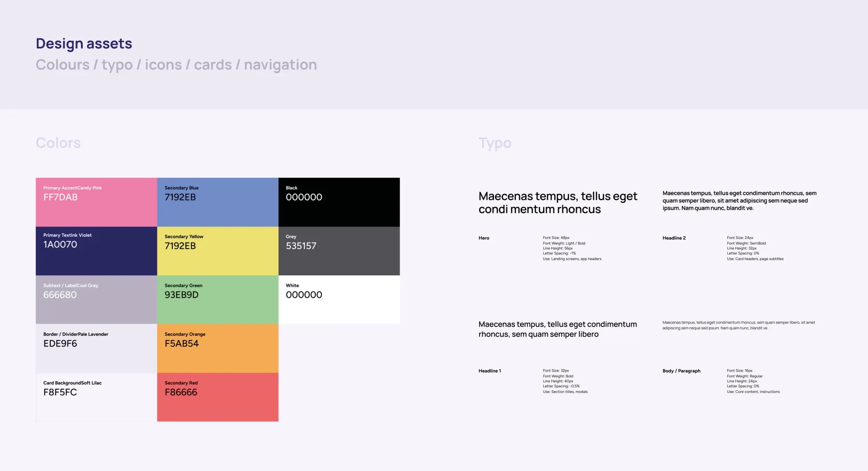
Task: Click the Headline 1 style label
Action: [490, 371]
